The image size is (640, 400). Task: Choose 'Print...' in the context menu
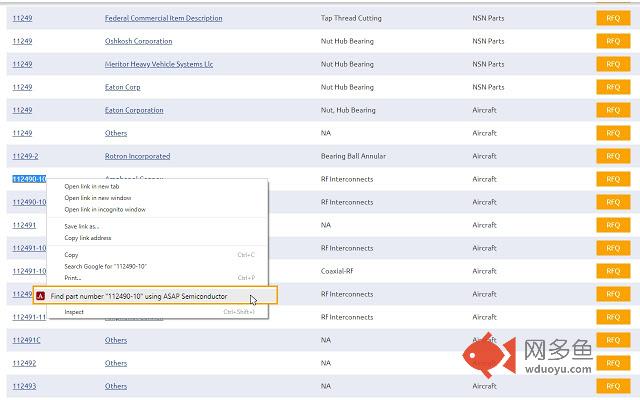tap(73, 277)
